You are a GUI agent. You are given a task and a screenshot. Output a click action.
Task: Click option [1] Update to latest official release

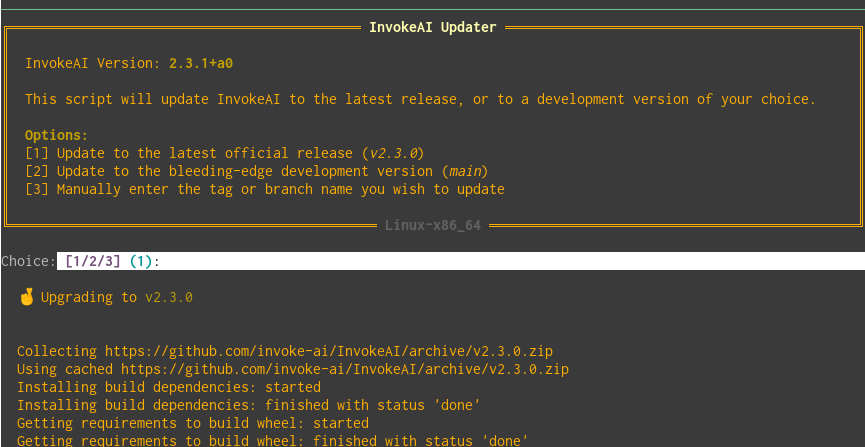[x=225, y=153]
